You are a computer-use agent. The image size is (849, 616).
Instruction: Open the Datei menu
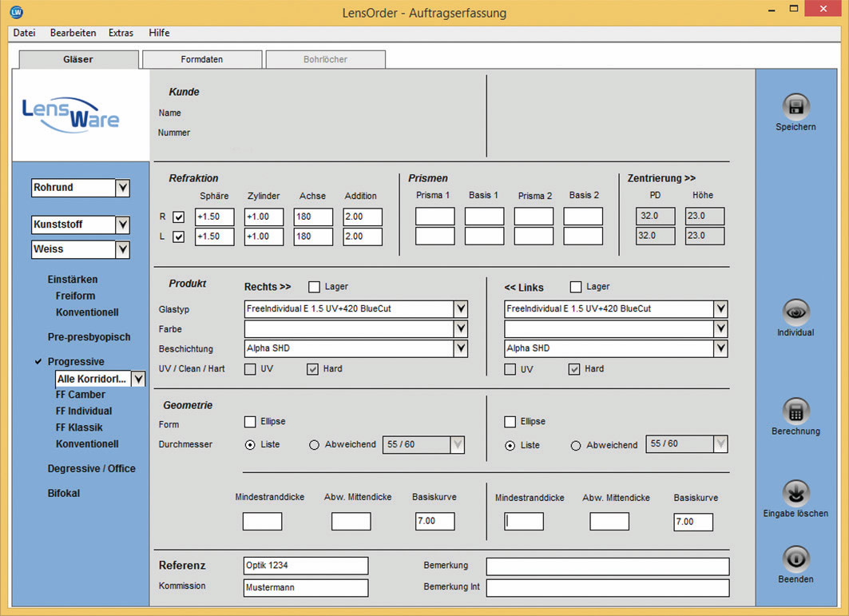[x=25, y=33]
